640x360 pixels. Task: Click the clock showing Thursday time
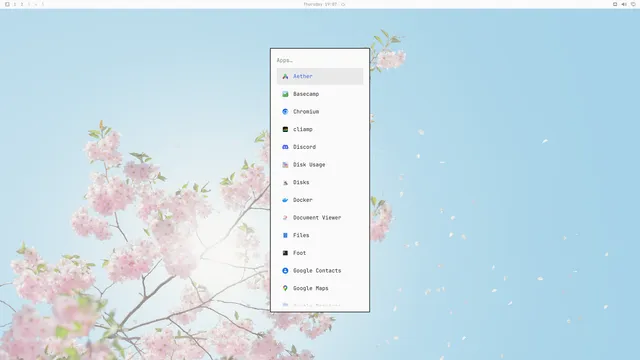(320, 4)
